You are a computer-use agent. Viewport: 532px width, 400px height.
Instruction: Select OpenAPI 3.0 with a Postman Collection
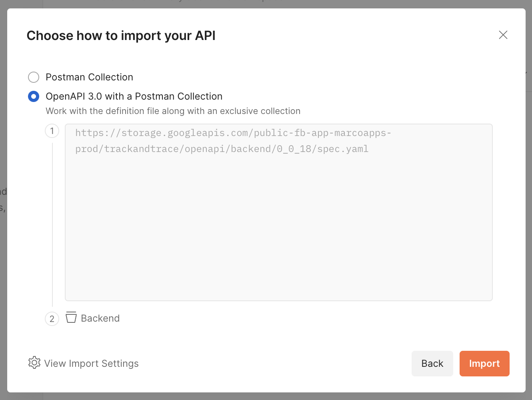pos(34,96)
